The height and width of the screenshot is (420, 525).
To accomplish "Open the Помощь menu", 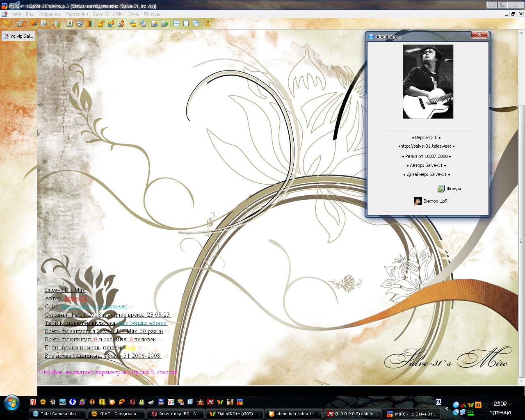I will (152, 14).
